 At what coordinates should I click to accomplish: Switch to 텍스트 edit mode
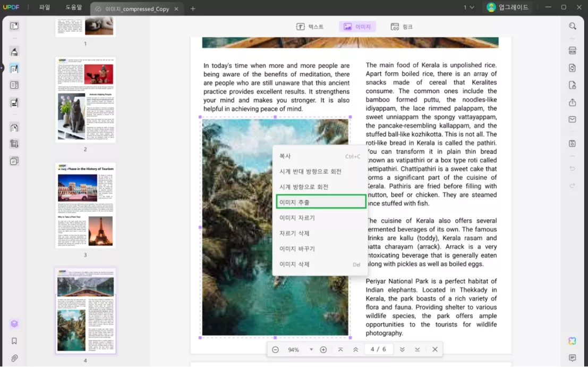coord(310,27)
